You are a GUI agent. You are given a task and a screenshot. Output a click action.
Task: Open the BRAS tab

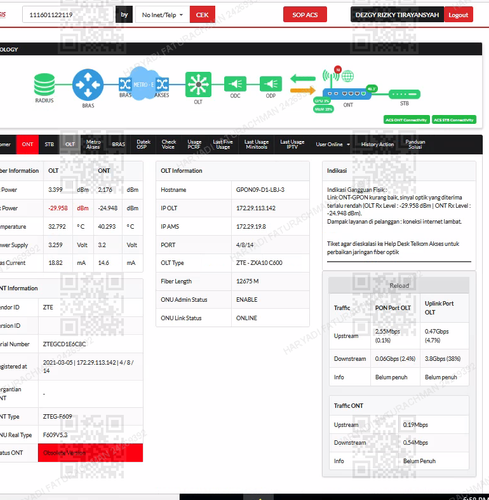(x=118, y=144)
